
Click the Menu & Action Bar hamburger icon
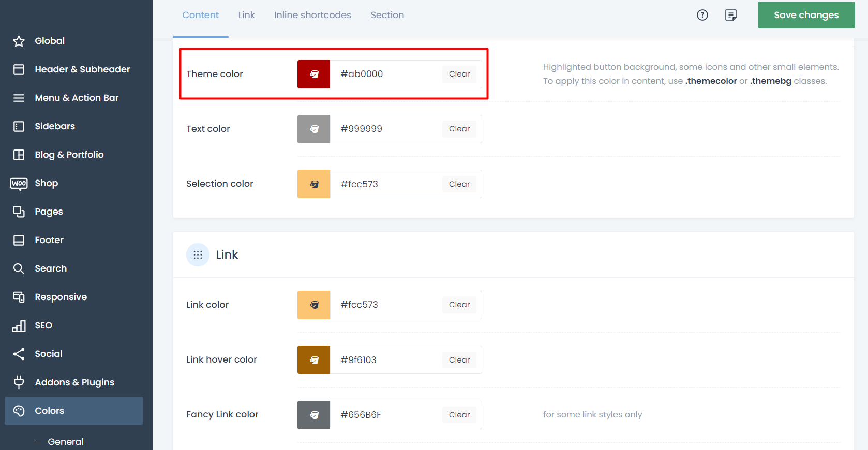click(19, 98)
